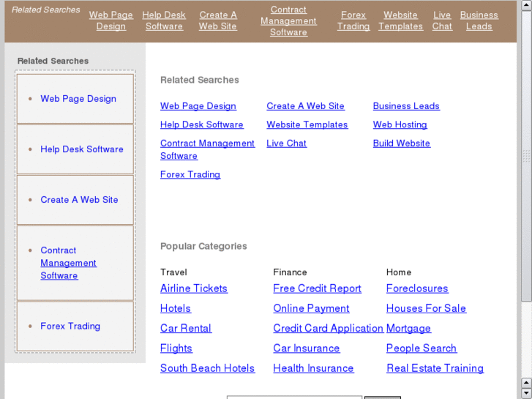Open the Build Website link
Screen dimensions: 532x399
(402, 143)
